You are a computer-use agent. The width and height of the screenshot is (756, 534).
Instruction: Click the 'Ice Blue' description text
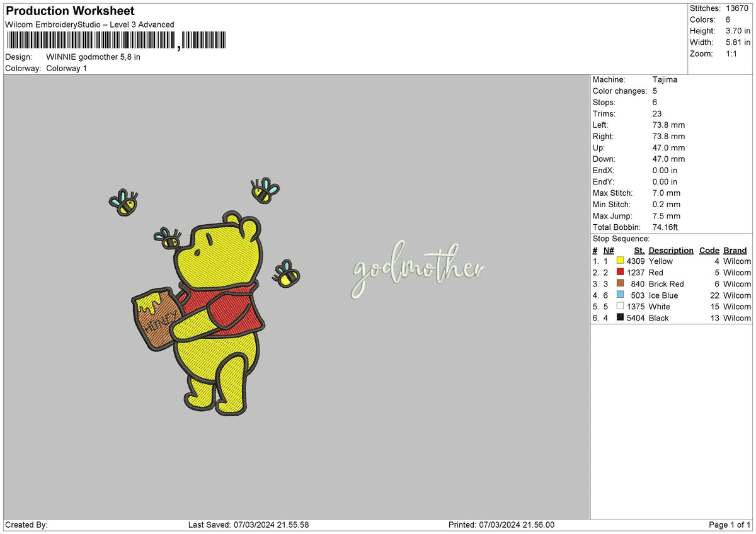(663, 295)
